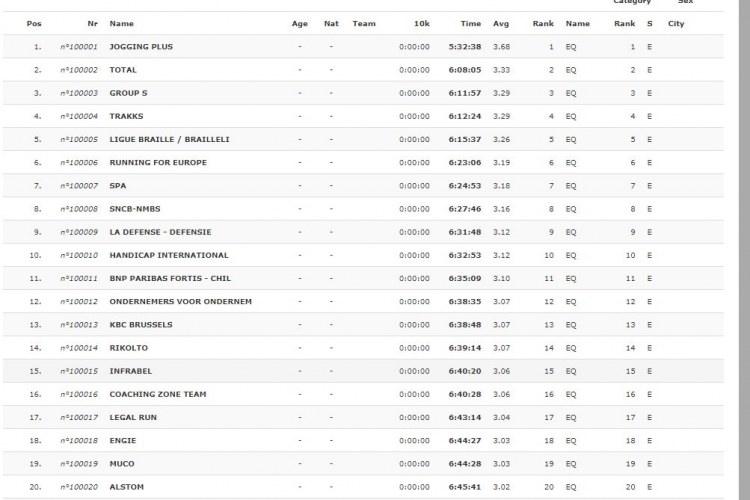The height and width of the screenshot is (500, 750).
Task: Click the 10k column header
Action: (x=421, y=23)
